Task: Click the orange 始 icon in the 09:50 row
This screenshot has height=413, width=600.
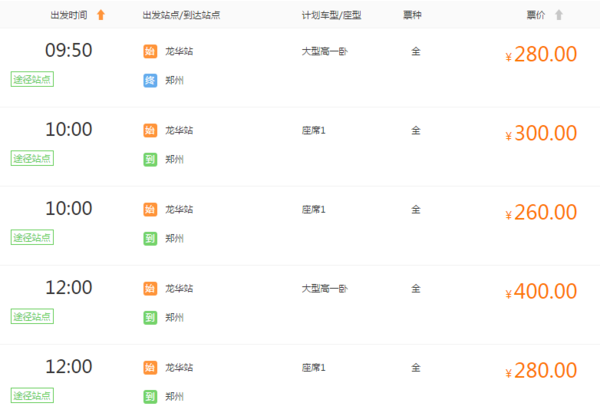Action: click(150, 50)
